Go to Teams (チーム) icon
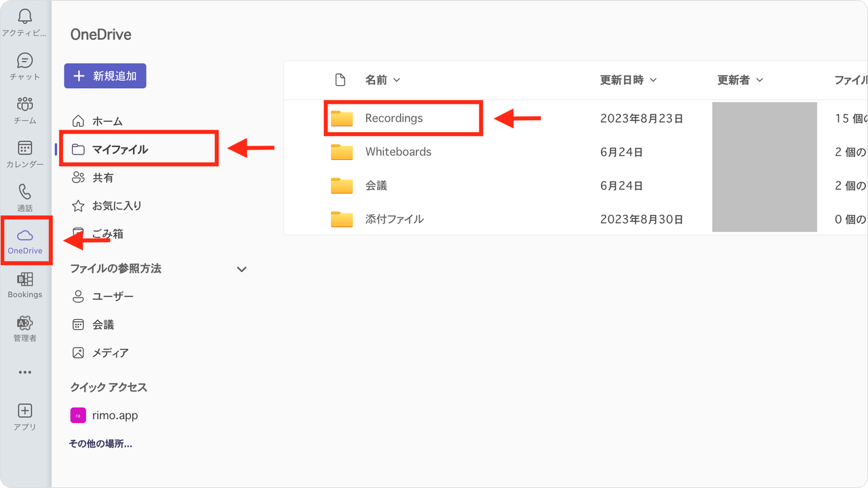868x488 pixels. point(25,104)
